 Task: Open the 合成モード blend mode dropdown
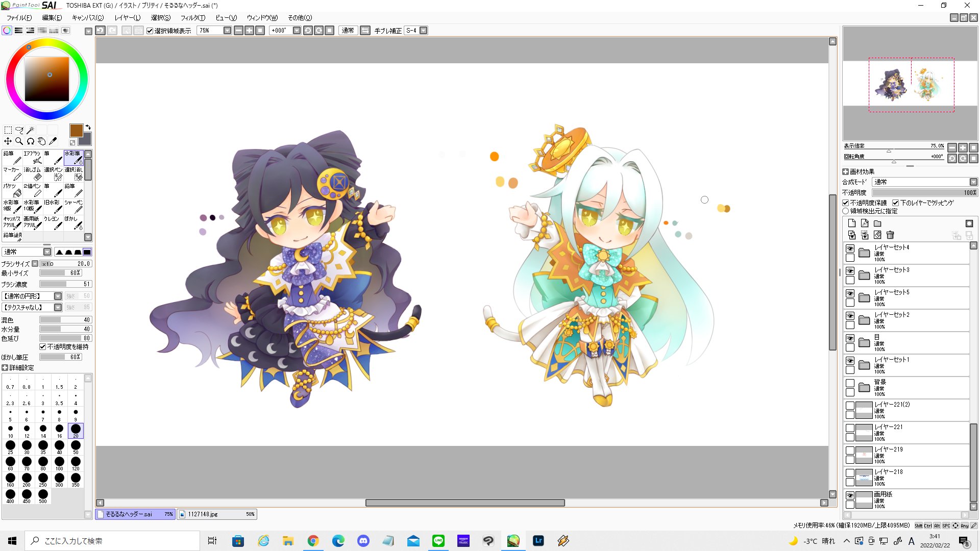(973, 182)
